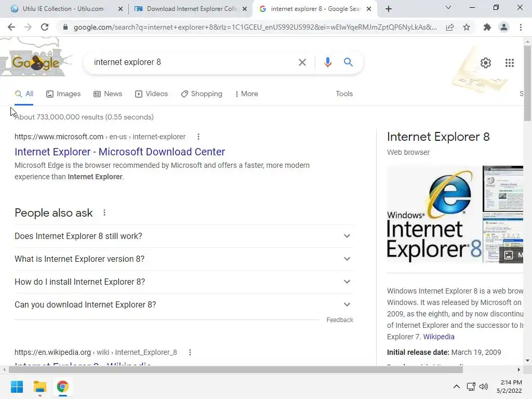Open Internet Explorer 8 logo image
This screenshot has width=532, height=399.
click(x=434, y=214)
